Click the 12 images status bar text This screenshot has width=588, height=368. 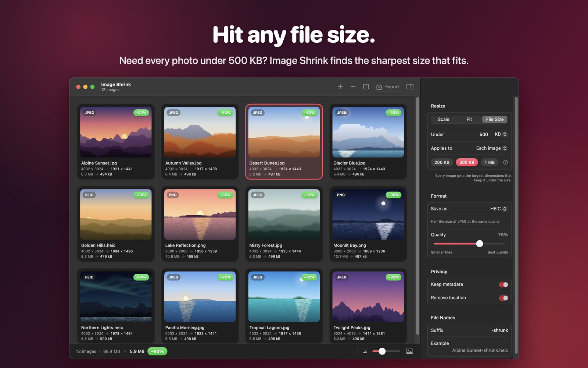click(86, 351)
